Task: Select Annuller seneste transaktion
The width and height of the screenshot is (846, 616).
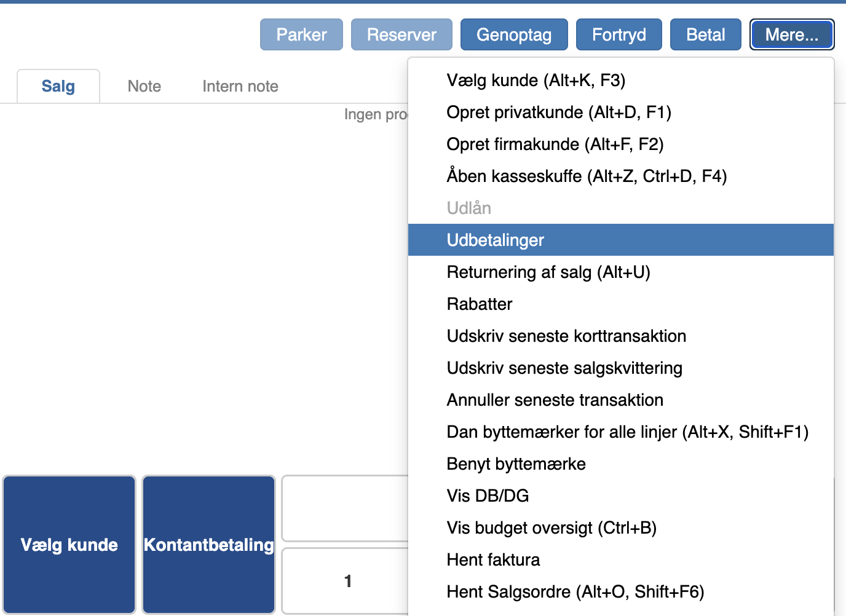Action: [x=555, y=400]
